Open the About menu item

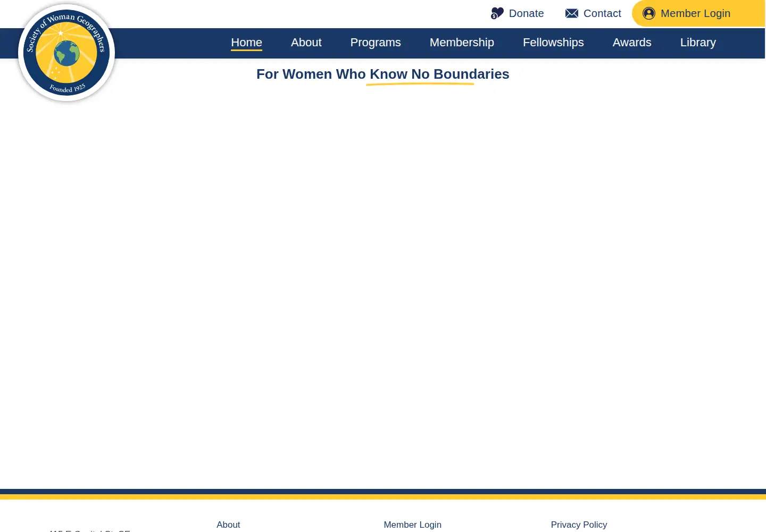[306, 43]
